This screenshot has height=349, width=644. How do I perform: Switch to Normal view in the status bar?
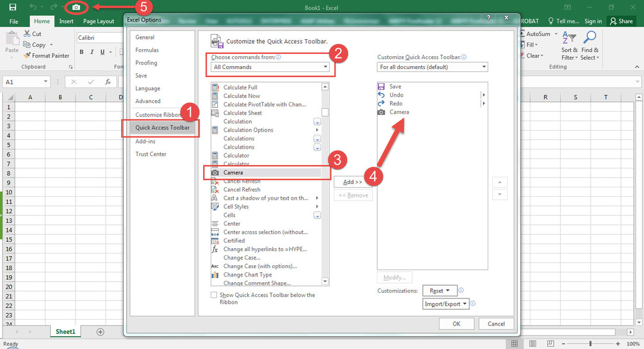point(514,344)
